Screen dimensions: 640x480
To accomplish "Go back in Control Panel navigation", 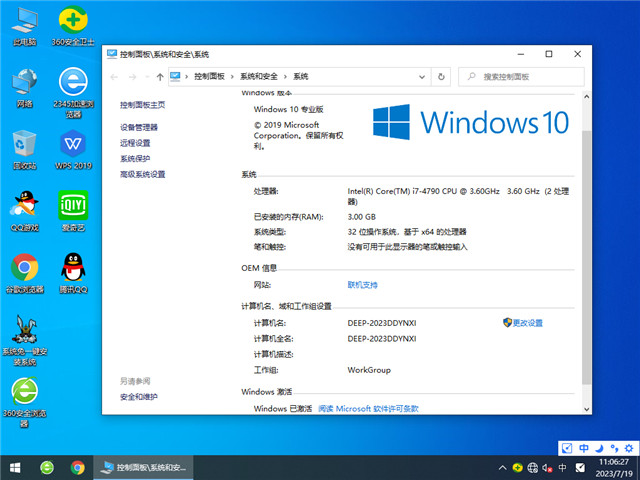I will click(x=114, y=77).
